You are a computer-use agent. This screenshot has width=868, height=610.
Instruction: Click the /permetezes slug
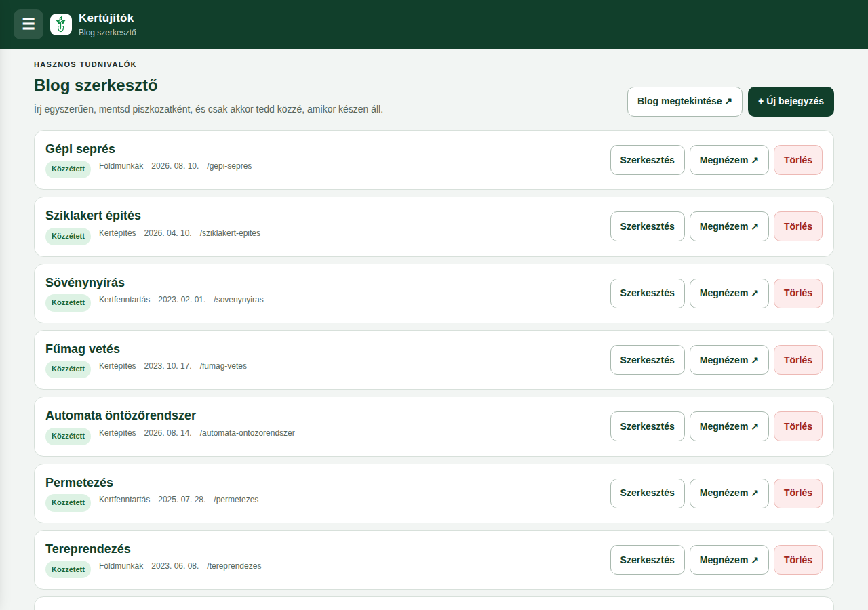tap(236, 500)
